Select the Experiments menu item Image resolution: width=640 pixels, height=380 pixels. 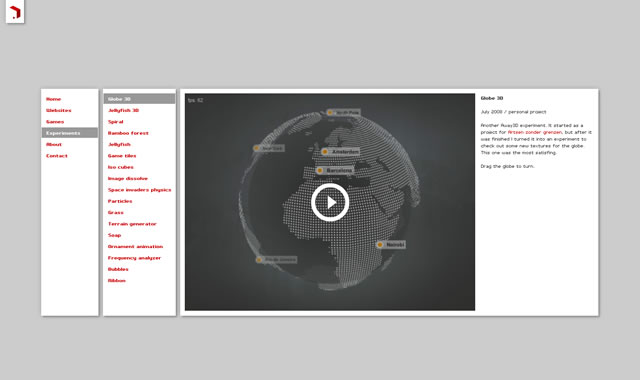pos(70,133)
